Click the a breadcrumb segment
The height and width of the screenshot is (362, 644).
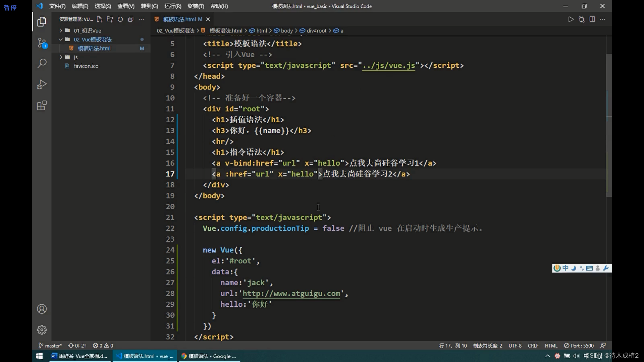pyautogui.click(x=338, y=31)
